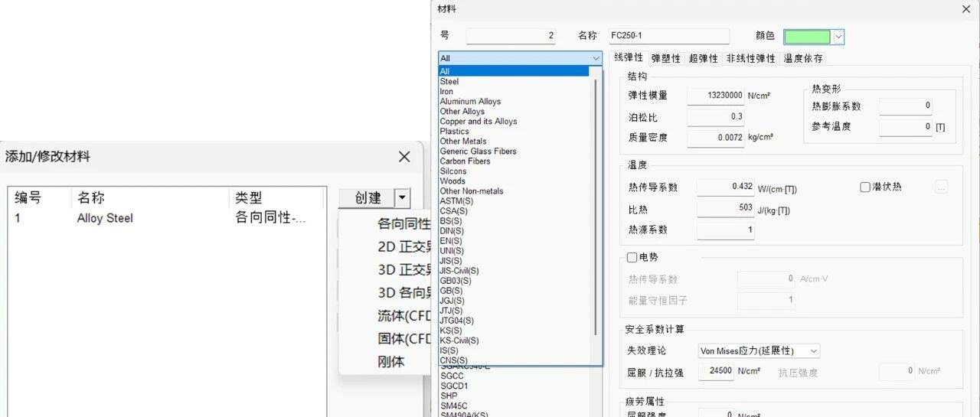Click the category dropdown list scrollbar

pyautogui.click(x=596, y=207)
